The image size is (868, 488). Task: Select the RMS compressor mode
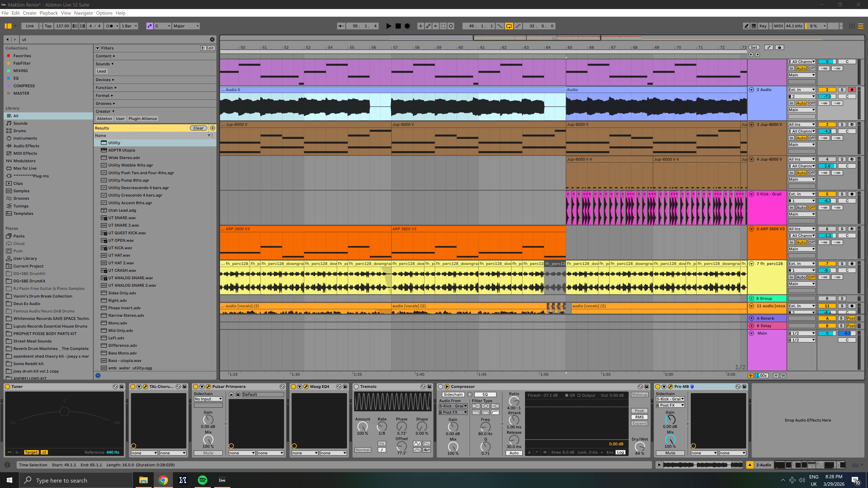pyautogui.click(x=639, y=417)
